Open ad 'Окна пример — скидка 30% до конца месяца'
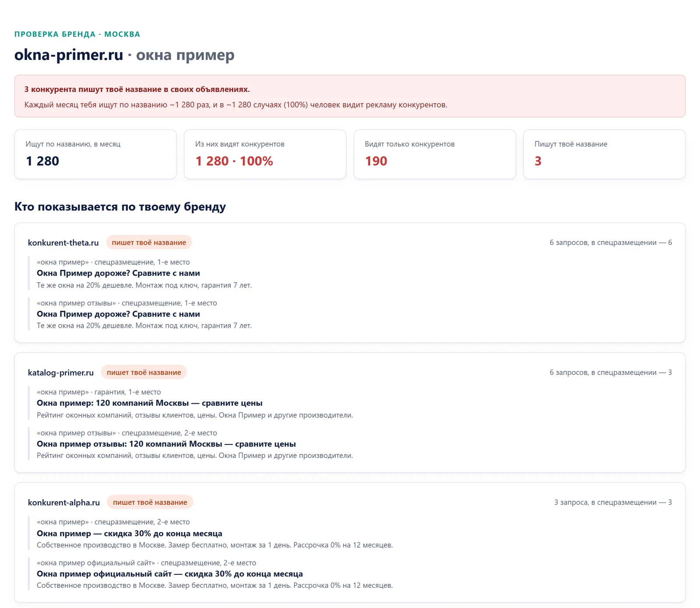Screen dimensions: 700x608 point(129,533)
